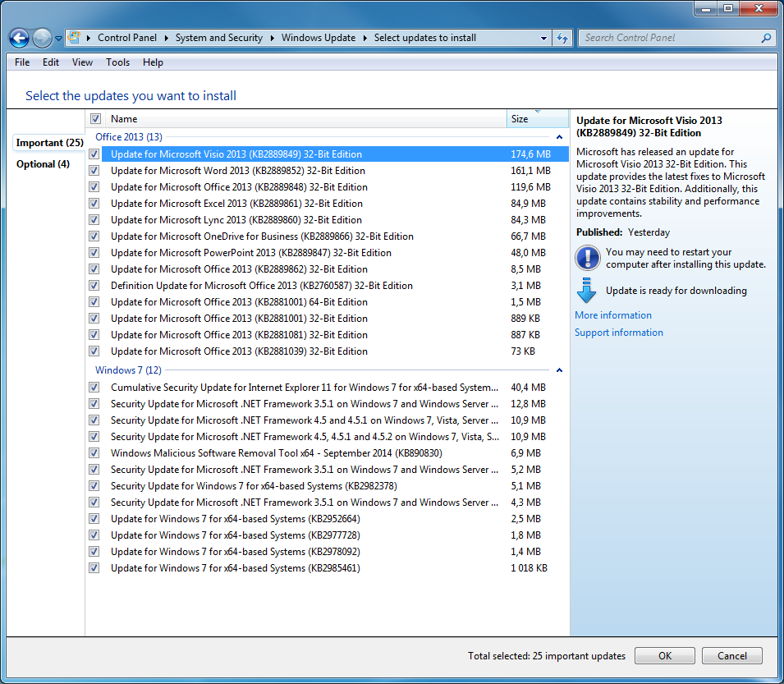Screen dimensions: 784x684
Task: Click the Windows 7 (12) group label
Action: [x=128, y=370]
